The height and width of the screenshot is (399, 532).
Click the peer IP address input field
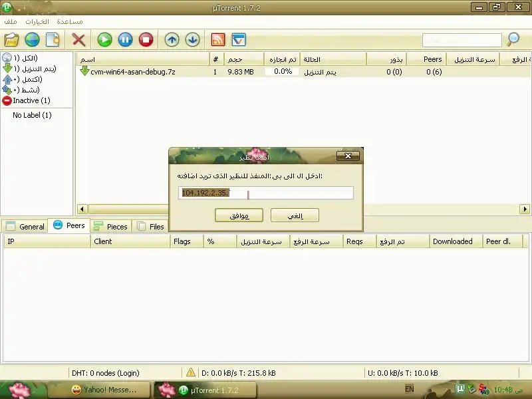265,193
